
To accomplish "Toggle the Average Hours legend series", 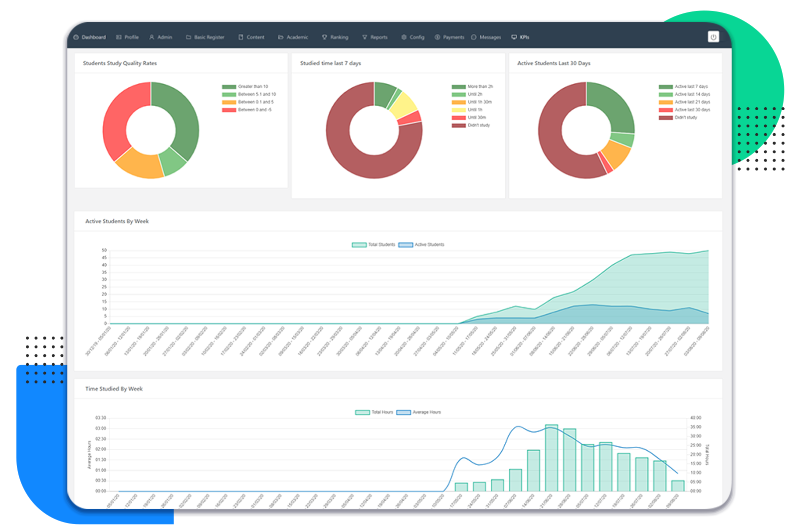I will (419, 412).
